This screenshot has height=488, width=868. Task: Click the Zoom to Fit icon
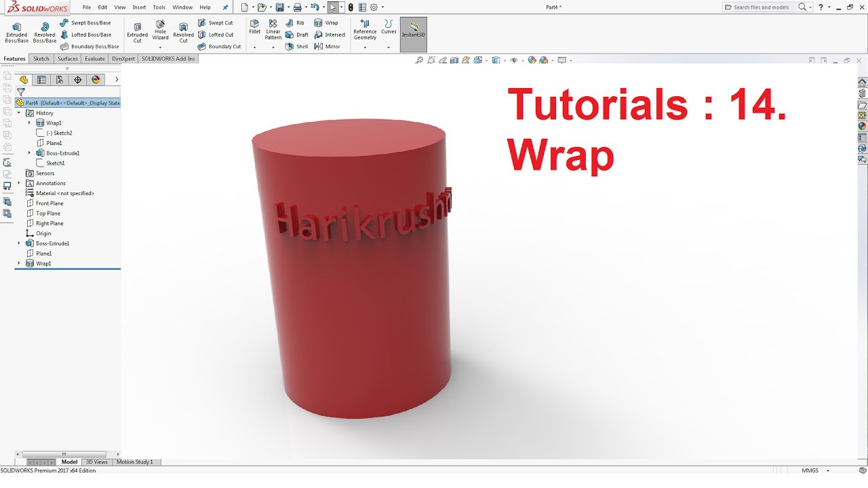pos(420,60)
